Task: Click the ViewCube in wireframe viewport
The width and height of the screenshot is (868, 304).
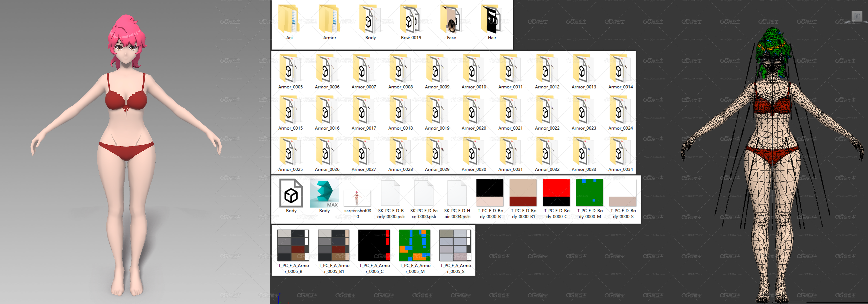Action: (856, 16)
